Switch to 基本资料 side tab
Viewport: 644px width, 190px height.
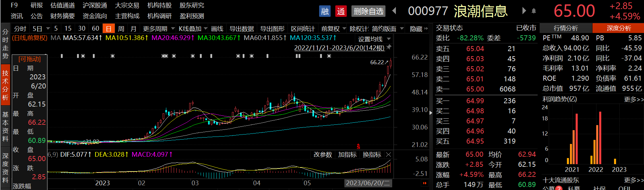[5, 126]
